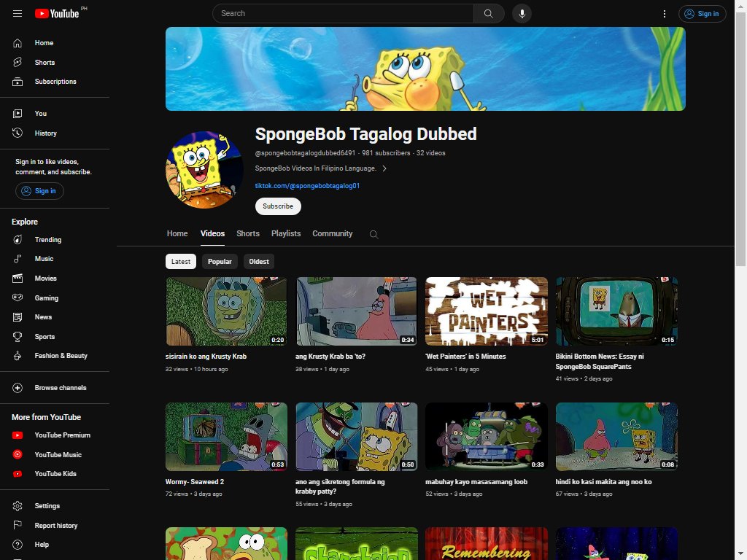Open History via clock icon
This screenshot has height=560, width=747.
coord(18,133)
